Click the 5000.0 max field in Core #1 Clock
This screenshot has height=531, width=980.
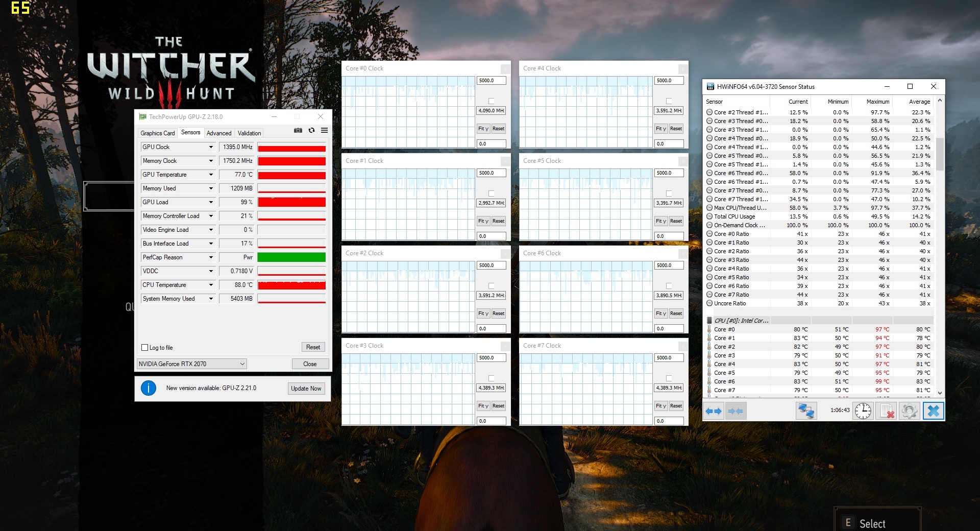[x=492, y=173]
